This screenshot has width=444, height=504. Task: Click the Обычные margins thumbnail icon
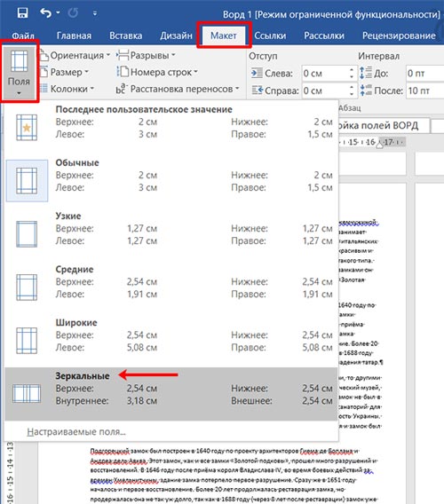click(x=27, y=181)
